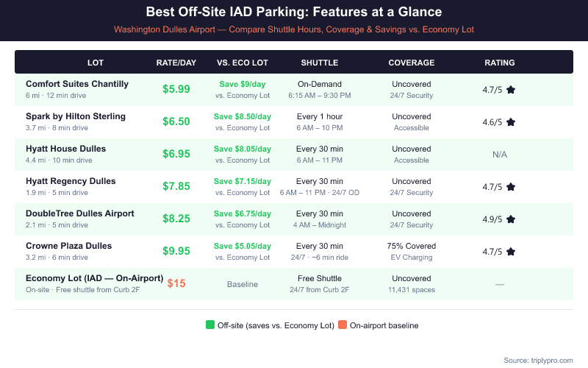Click the star beside Hyatt Regency 4.7/5 rating
Image resolution: width=588 pixels, height=368 pixels.
[511, 187]
